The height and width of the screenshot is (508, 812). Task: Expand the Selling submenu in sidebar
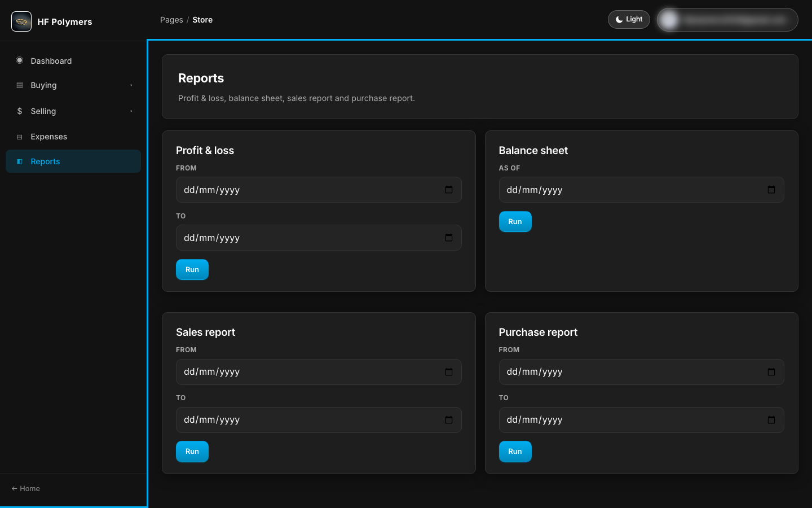pos(73,111)
